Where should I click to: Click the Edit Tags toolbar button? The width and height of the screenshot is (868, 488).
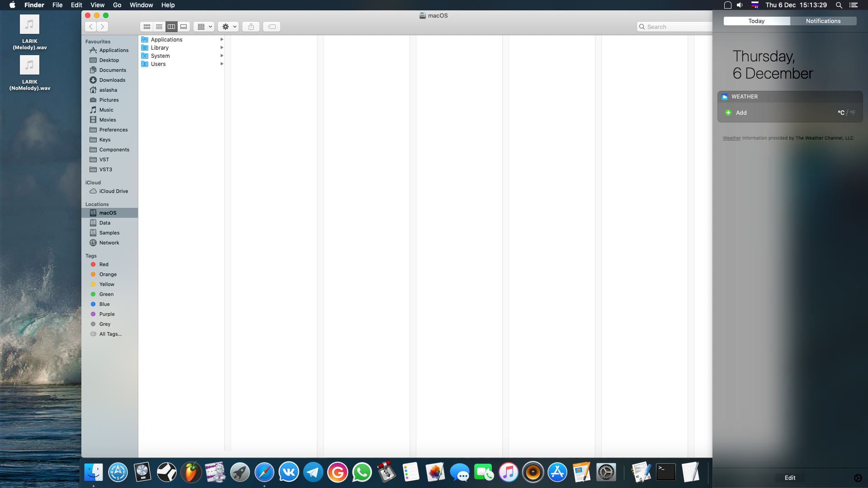(x=272, y=27)
